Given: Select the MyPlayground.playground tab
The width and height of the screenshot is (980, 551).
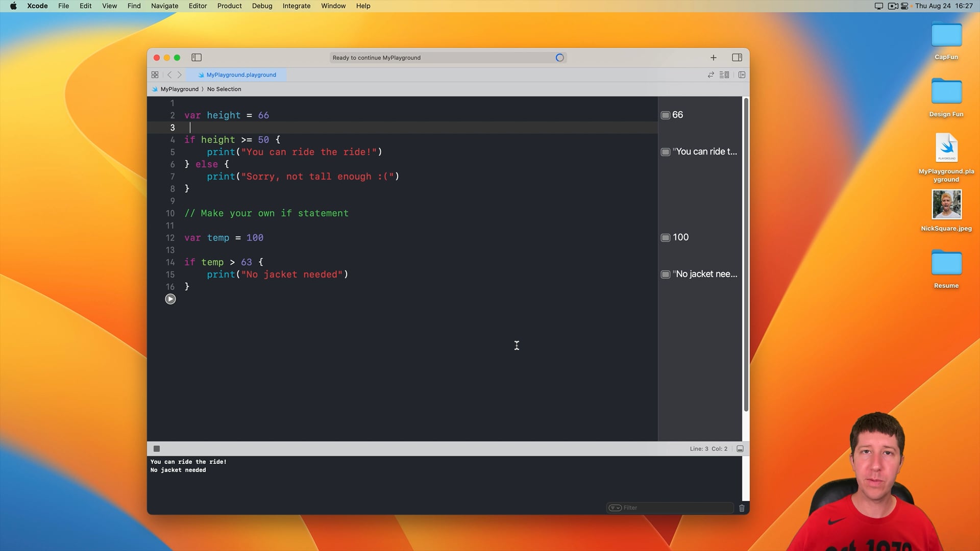Looking at the screenshot, I should pyautogui.click(x=237, y=75).
